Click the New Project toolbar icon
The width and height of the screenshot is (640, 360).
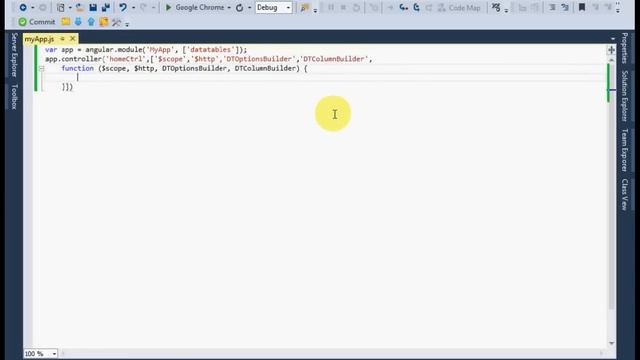click(x=61, y=7)
